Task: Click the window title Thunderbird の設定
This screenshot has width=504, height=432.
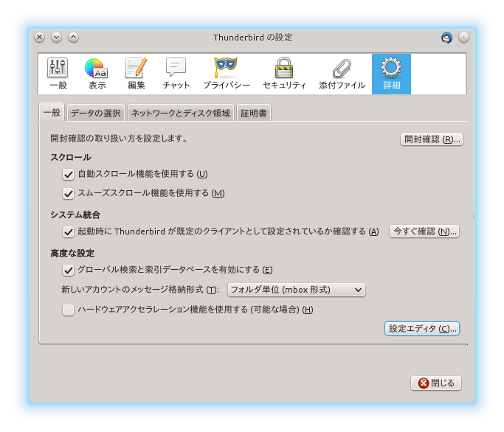Action: click(252, 38)
